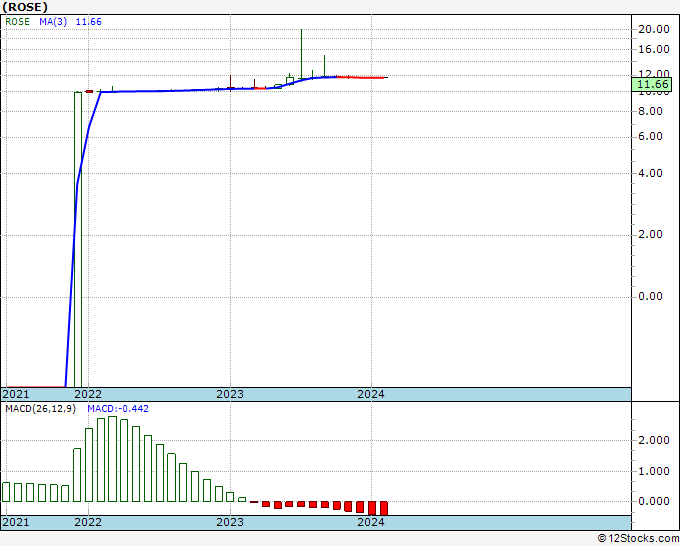Click the MACD(26,12,9) indicator label

click(40, 409)
